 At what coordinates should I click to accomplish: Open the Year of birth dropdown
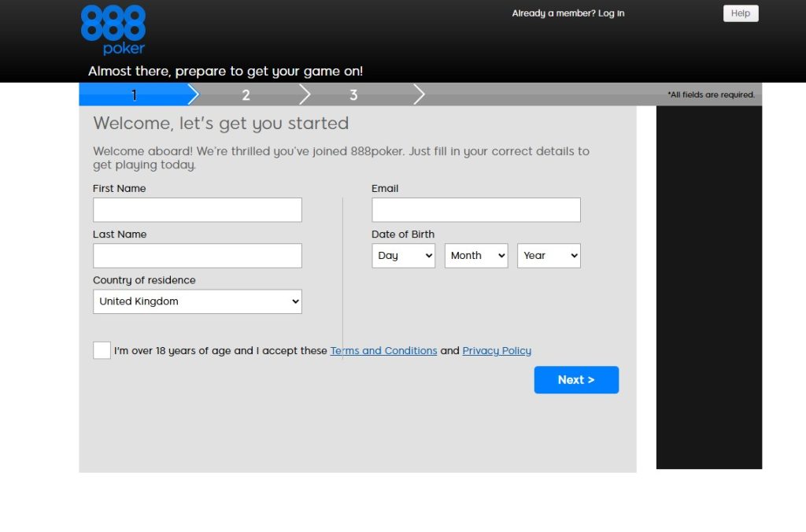point(549,256)
